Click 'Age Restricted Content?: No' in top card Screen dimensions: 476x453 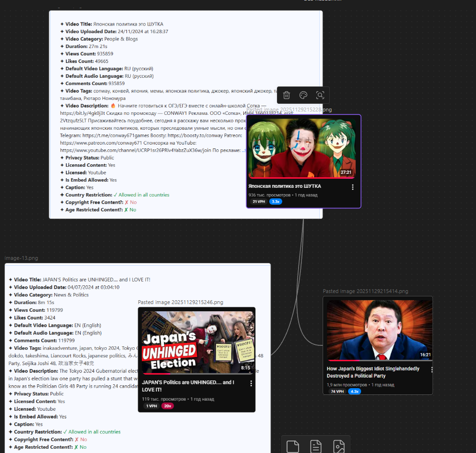point(98,210)
